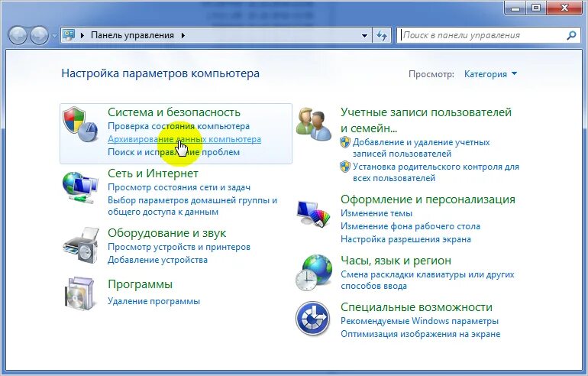Expand arrow after Панель управления breadcrumb
This screenshot has width=588, height=376.
[183, 35]
